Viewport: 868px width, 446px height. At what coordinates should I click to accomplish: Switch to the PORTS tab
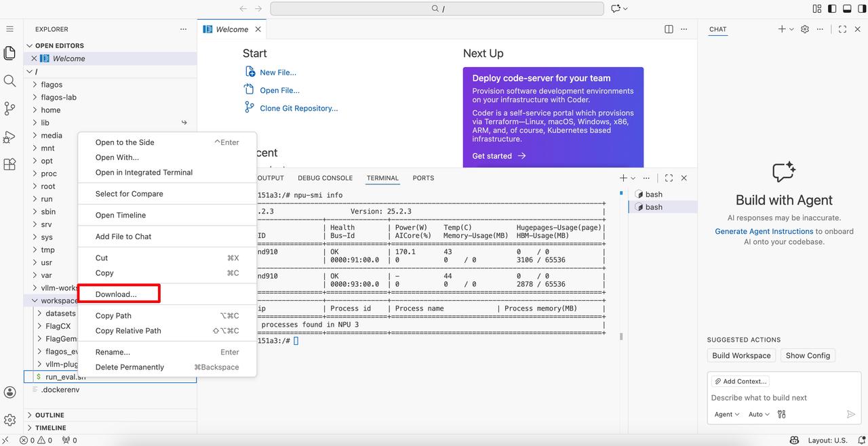point(423,178)
